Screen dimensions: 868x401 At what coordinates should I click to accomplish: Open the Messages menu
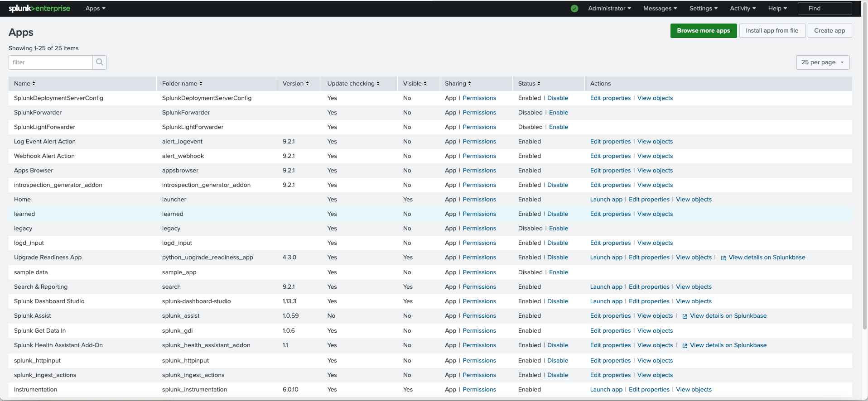click(660, 9)
